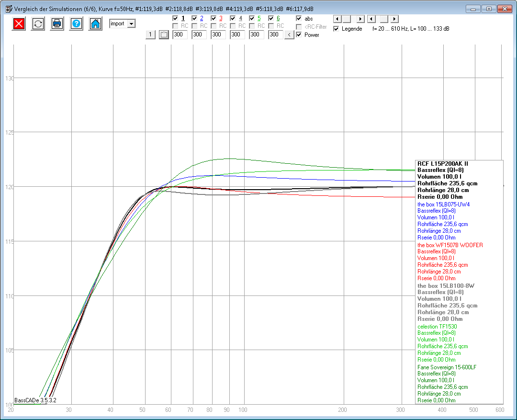Click the button labeled 1
Viewport: 517px width, 420px height.
point(150,35)
